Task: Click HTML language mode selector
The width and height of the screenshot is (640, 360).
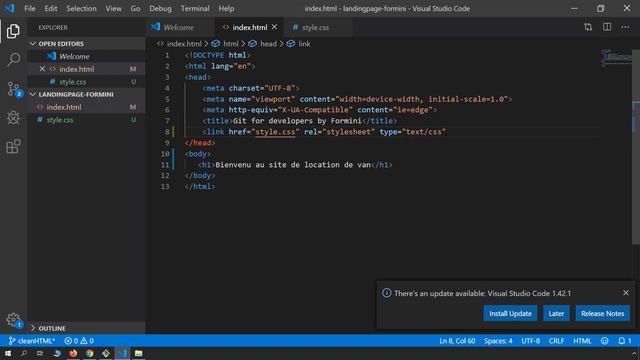Action: [x=582, y=341]
